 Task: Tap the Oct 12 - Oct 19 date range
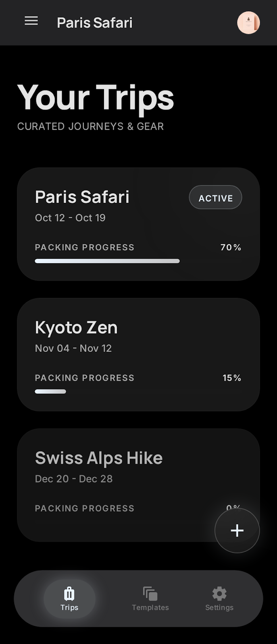click(70, 218)
